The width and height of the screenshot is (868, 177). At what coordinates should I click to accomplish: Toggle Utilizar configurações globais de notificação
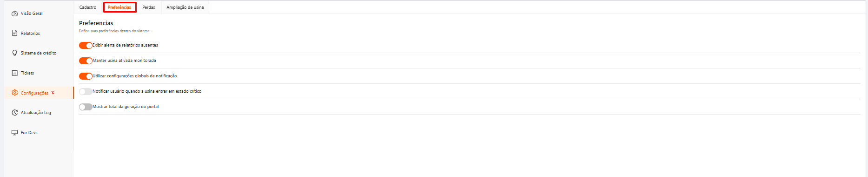(86, 76)
